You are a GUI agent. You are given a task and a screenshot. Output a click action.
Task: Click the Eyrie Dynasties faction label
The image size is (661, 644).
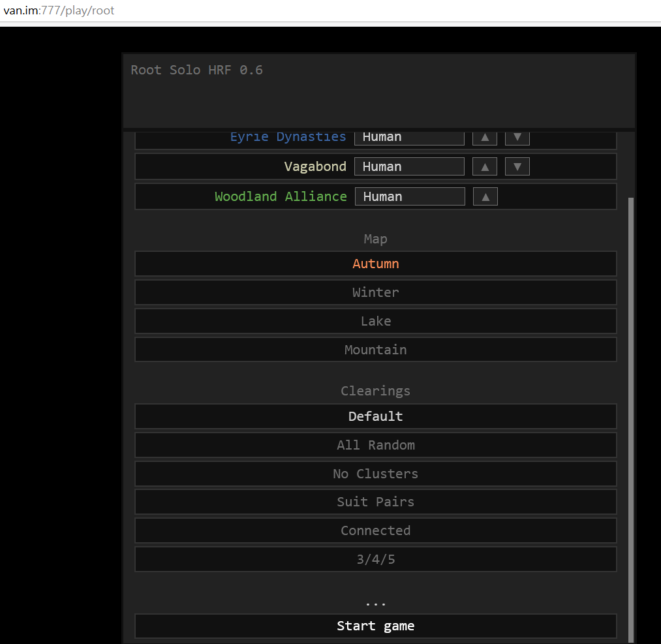tap(288, 137)
